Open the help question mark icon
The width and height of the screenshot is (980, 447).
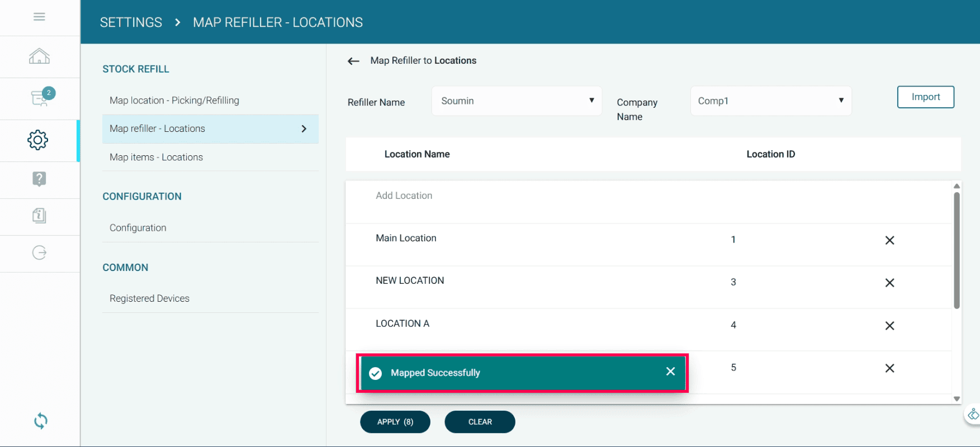point(39,179)
